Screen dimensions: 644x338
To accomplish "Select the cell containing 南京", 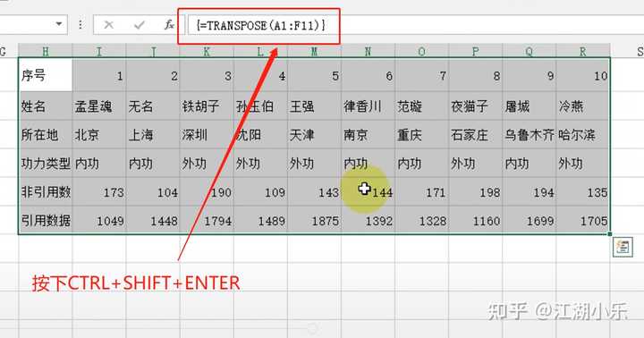I will [x=368, y=134].
